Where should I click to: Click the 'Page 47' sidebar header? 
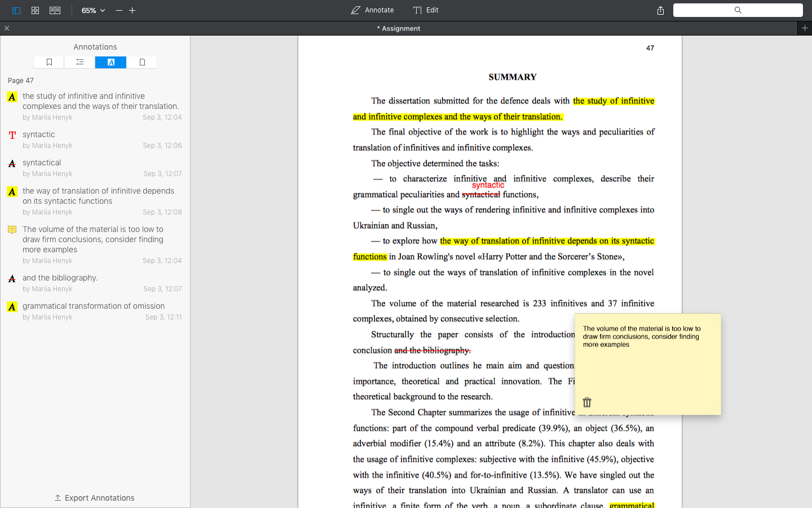21,80
